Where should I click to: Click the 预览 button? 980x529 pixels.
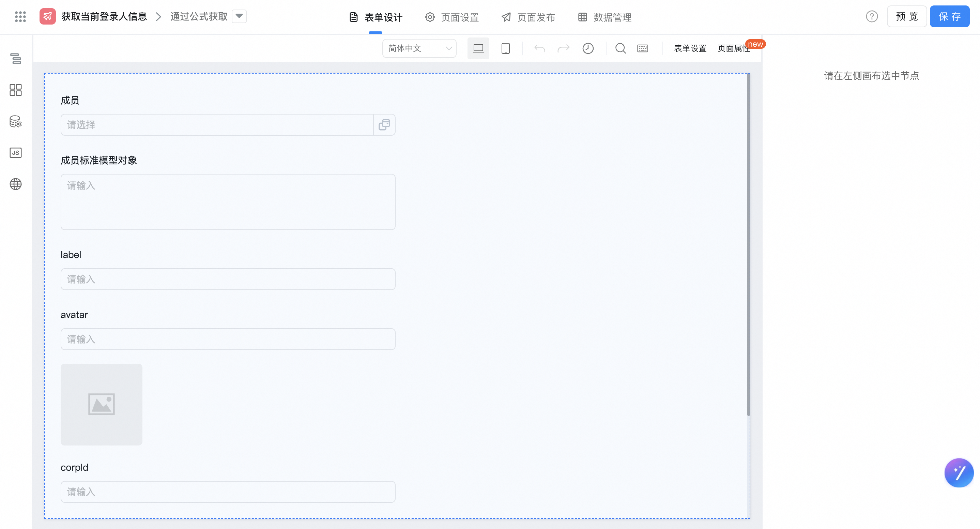coord(907,16)
